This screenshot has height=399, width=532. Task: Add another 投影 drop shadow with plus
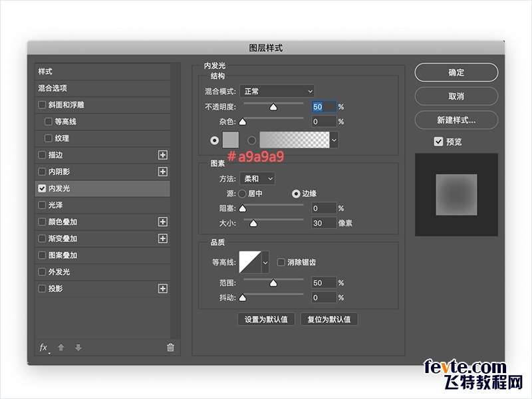162,289
